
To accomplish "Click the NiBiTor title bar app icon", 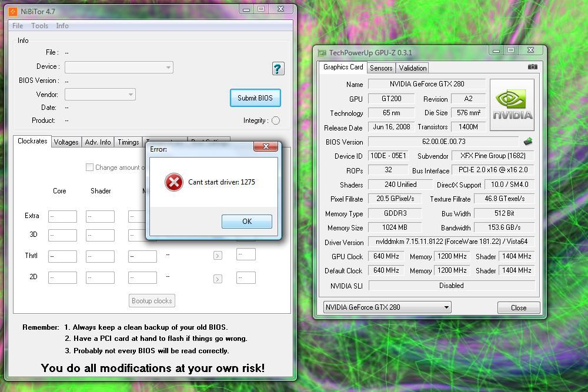I will point(13,12).
